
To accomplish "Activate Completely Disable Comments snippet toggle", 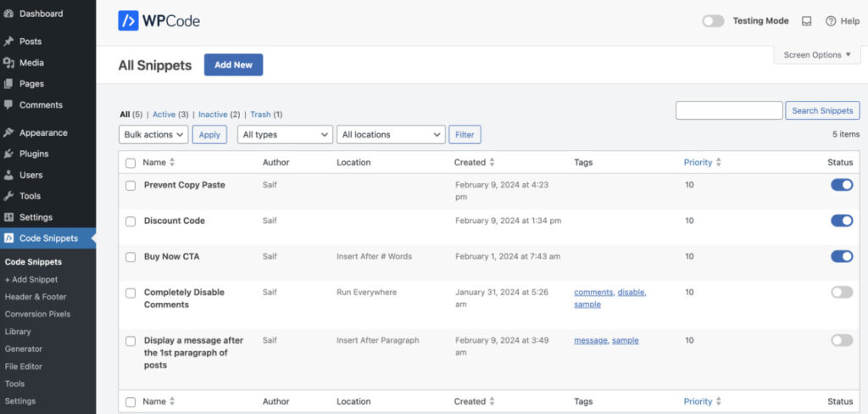I will 841,292.
